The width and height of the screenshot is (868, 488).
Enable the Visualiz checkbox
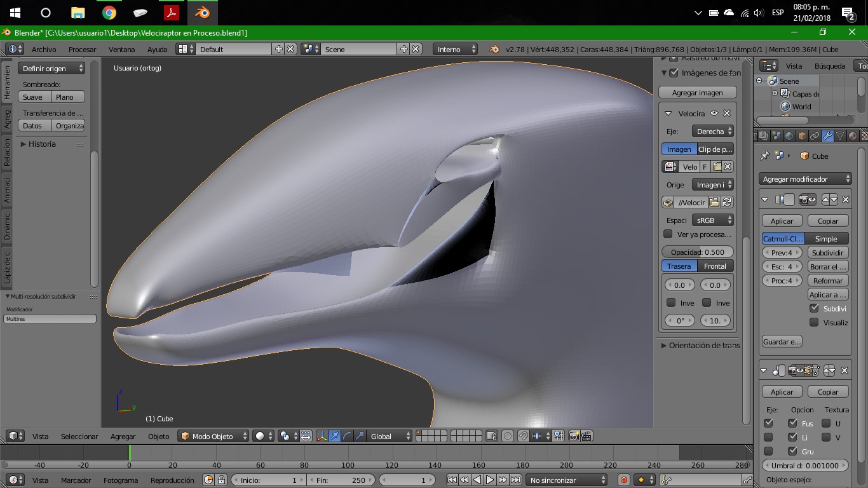coord(814,322)
